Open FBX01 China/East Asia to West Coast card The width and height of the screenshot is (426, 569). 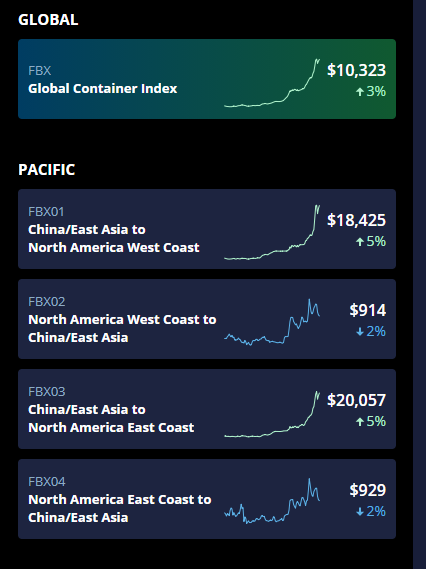point(207,229)
